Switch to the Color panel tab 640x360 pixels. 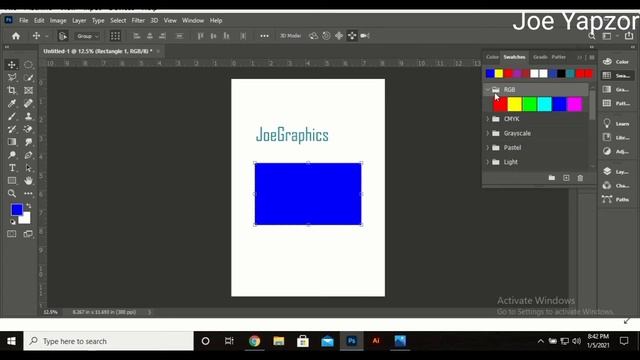click(492, 57)
